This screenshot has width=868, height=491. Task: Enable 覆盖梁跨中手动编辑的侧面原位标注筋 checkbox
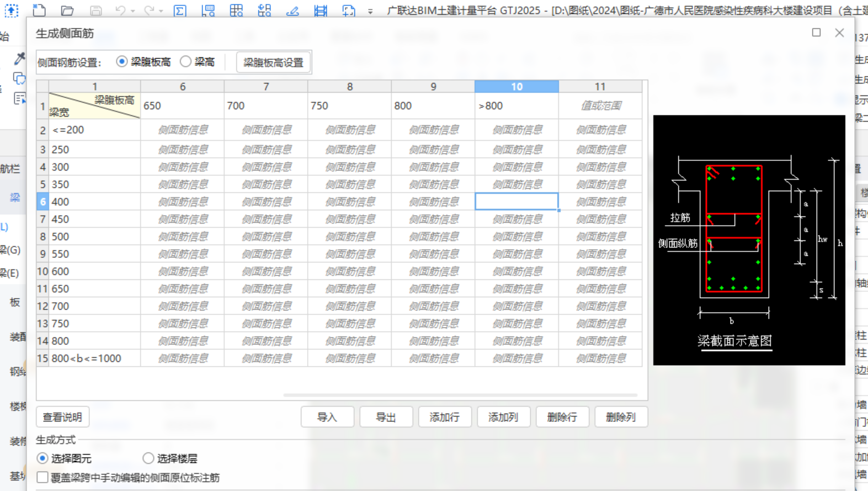pyautogui.click(x=42, y=477)
